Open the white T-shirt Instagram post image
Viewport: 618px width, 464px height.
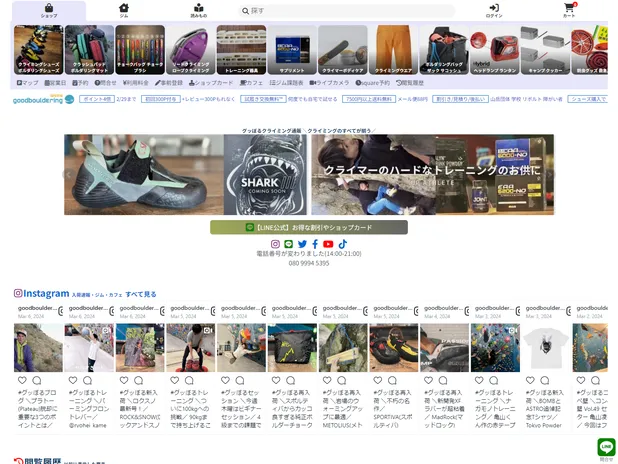(x=546, y=348)
